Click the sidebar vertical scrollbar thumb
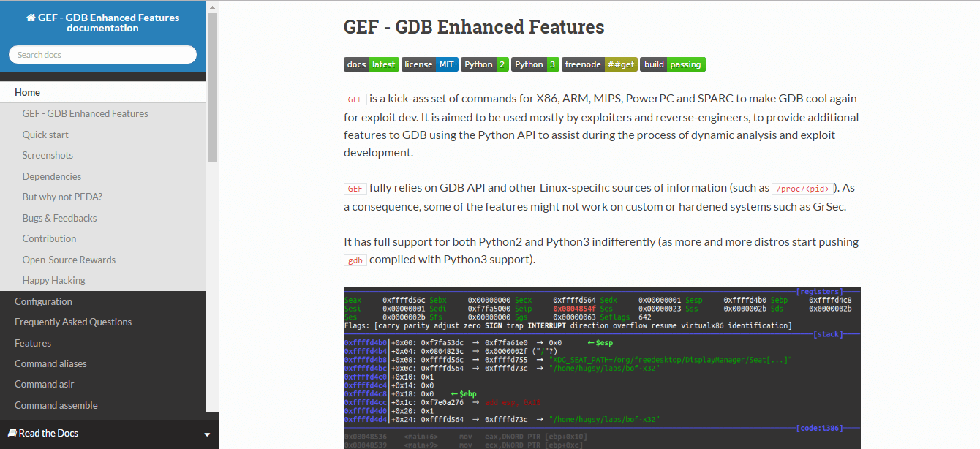Viewport: 980px width, 449px height. coord(212,88)
